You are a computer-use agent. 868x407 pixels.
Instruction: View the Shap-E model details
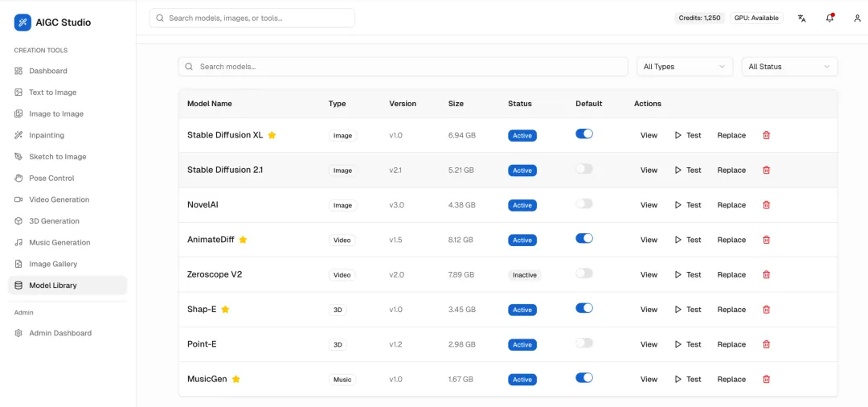(649, 310)
